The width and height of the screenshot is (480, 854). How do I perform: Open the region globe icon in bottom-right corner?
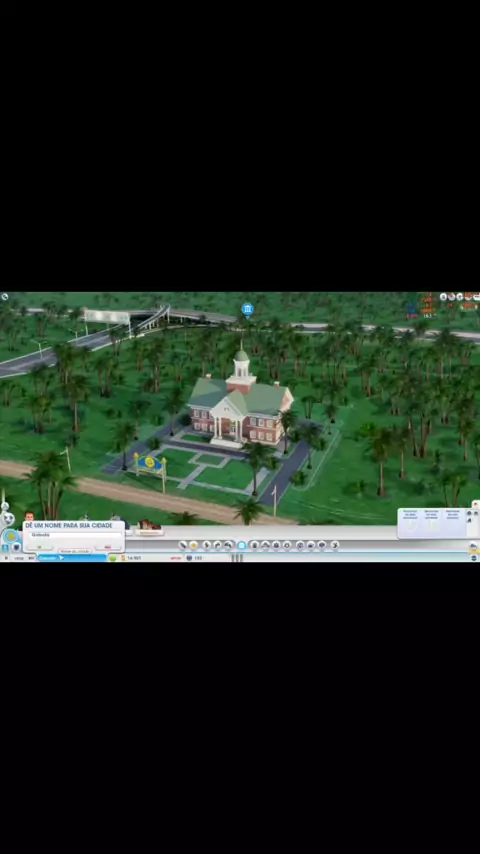(473, 558)
